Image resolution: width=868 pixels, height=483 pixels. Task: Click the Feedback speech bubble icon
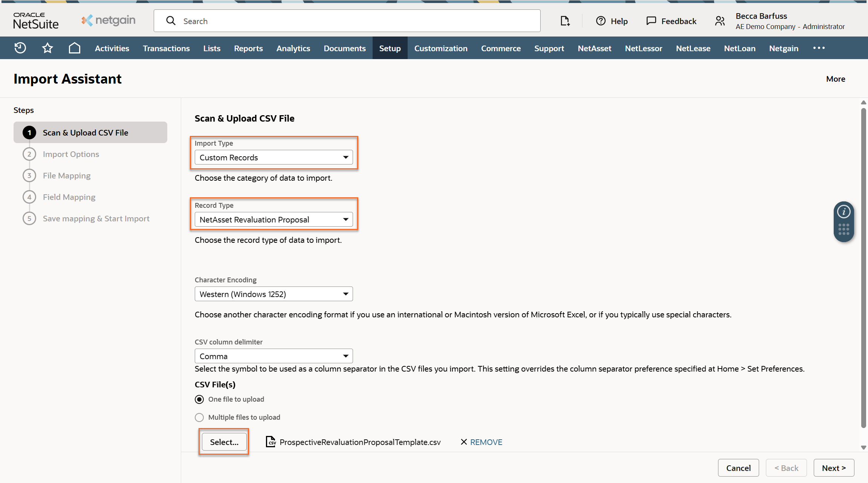click(x=651, y=21)
